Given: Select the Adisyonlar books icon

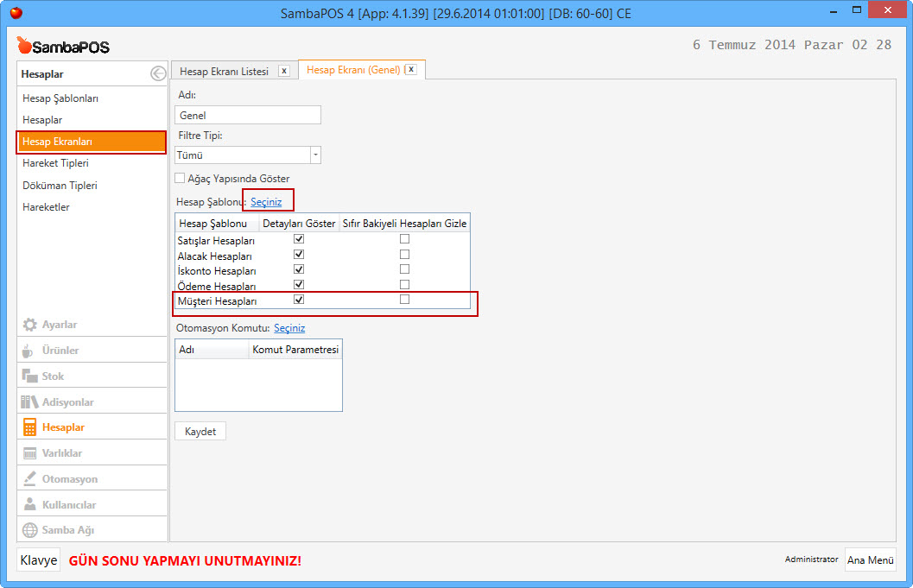Looking at the screenshot, I should [29, 402].
